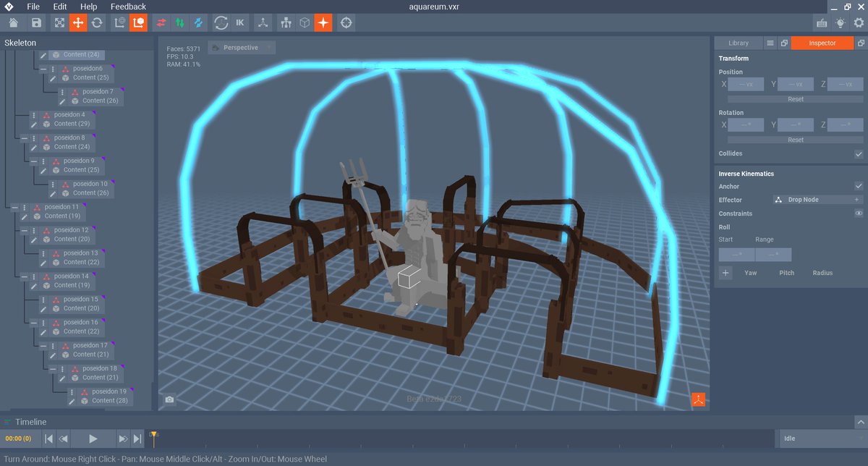Open the list icon beside Library tab
Viewport: 868px width, 466px height.
pos(770,43)
